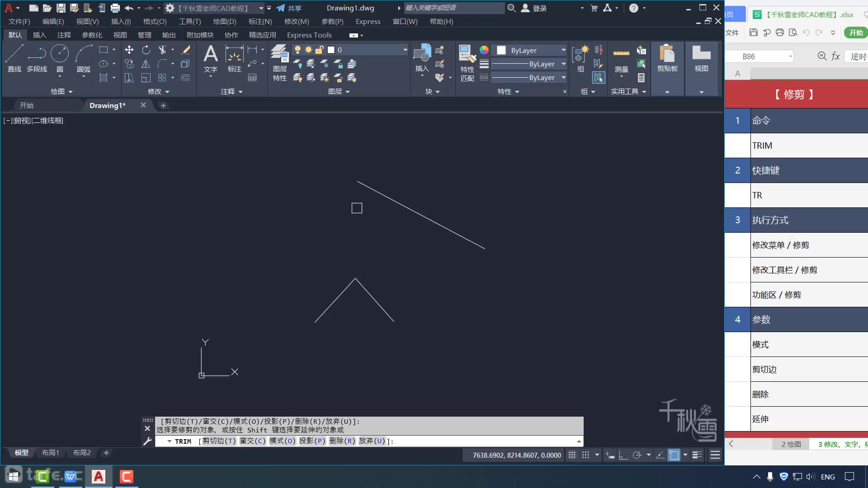Select the Move tool
This screenshot has width=868, height=488.
pyautogui.click(x=129, y=50)
